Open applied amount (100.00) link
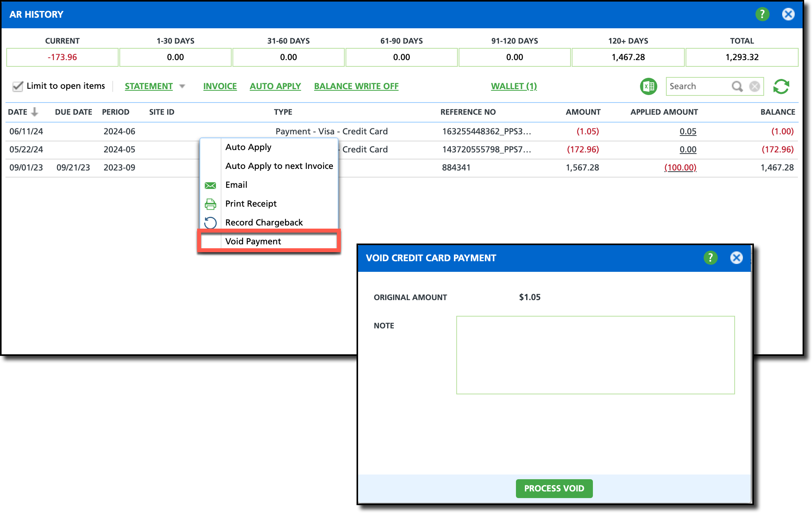The height and width of the screenshot is (513, 812). [680, 168]
